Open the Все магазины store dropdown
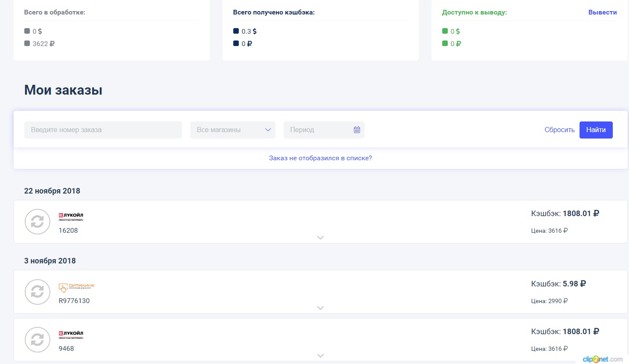This screenshot has height=364, width=629. click(233, 130)
